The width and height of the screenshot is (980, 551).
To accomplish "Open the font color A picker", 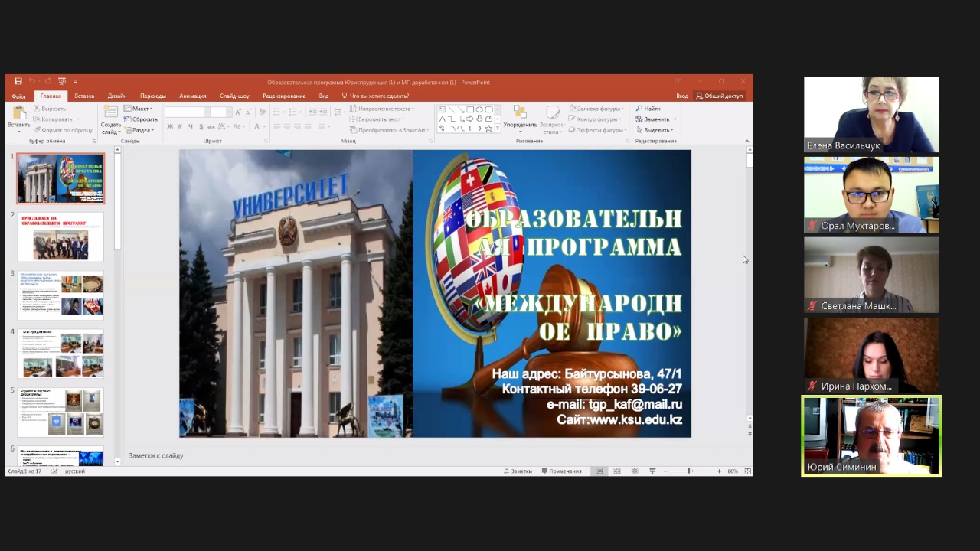I will point(256,126).
